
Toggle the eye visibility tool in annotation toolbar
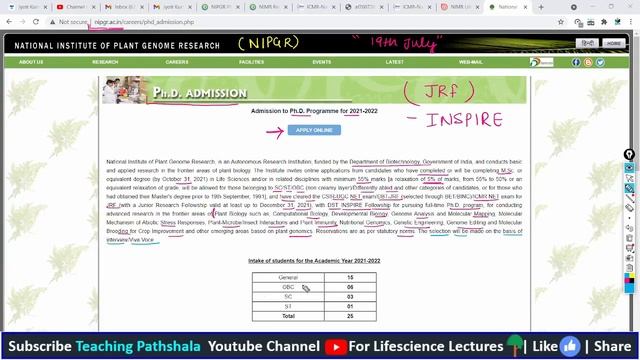(629, 168)
